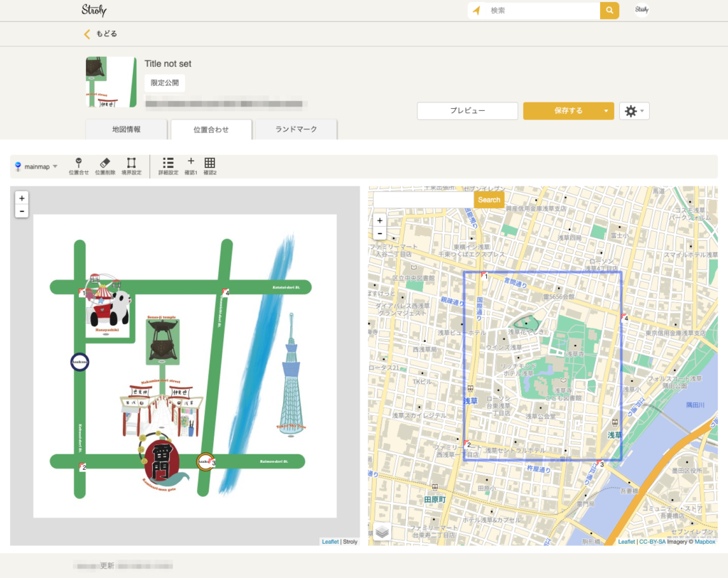Select the 位置合せ pin tool
728x578 pixels.
coord(78,166)
